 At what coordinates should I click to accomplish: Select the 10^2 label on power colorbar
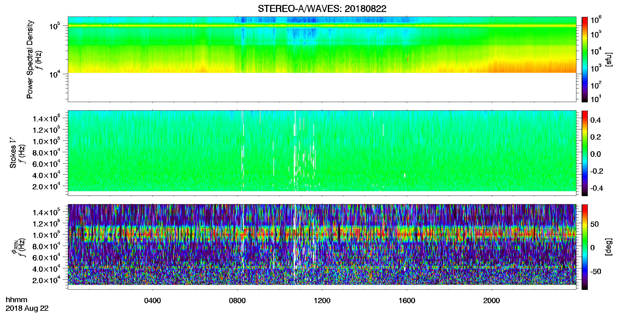tap(596, 85)
